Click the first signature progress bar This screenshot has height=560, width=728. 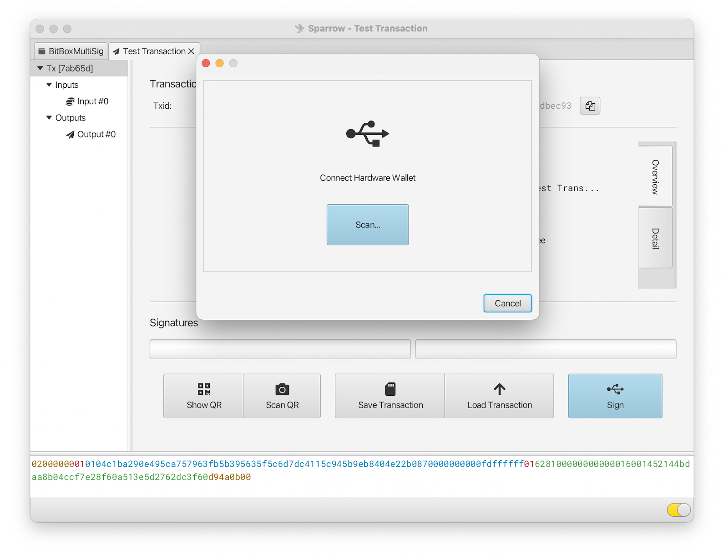[x=280, y=349]
